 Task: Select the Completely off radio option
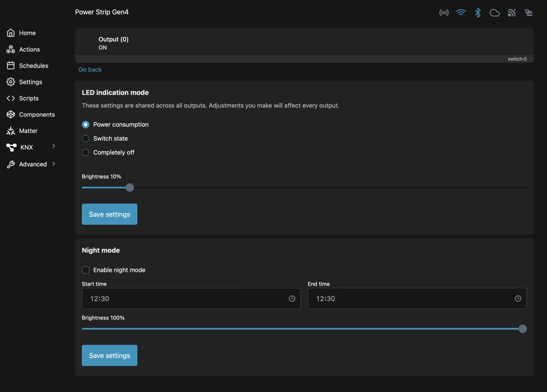tap(85, 152)
